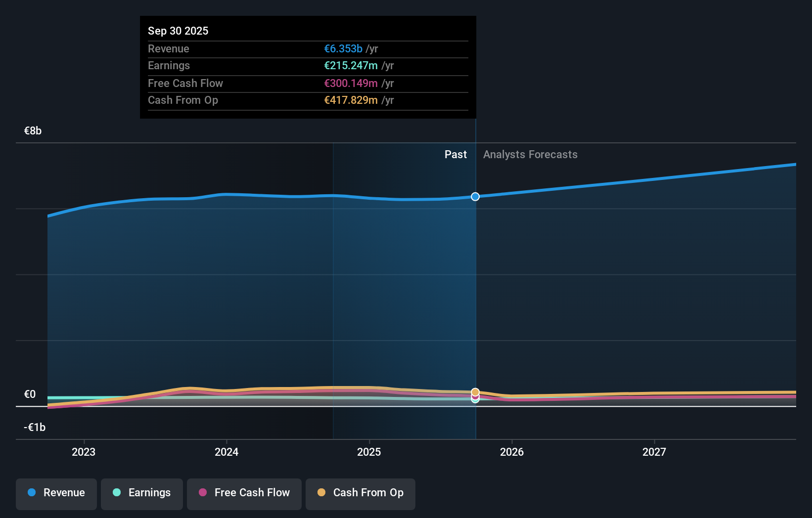The image size is (812, 518).
Task: Toggle the Free Cash Flow series visibility
Action: 244,493
